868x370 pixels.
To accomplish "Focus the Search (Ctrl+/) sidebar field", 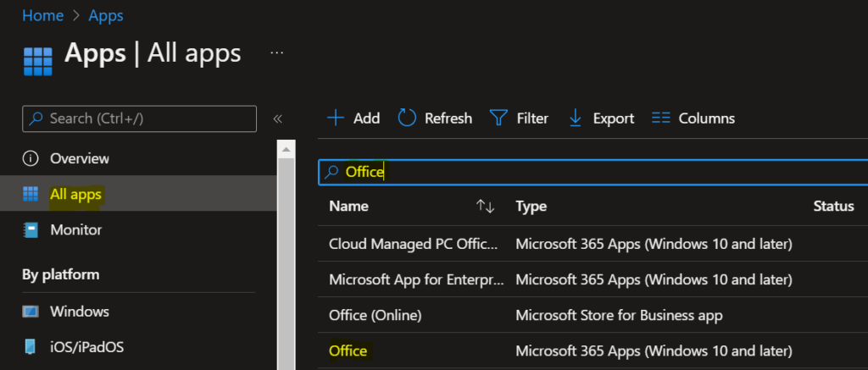I will coord(140,119).
